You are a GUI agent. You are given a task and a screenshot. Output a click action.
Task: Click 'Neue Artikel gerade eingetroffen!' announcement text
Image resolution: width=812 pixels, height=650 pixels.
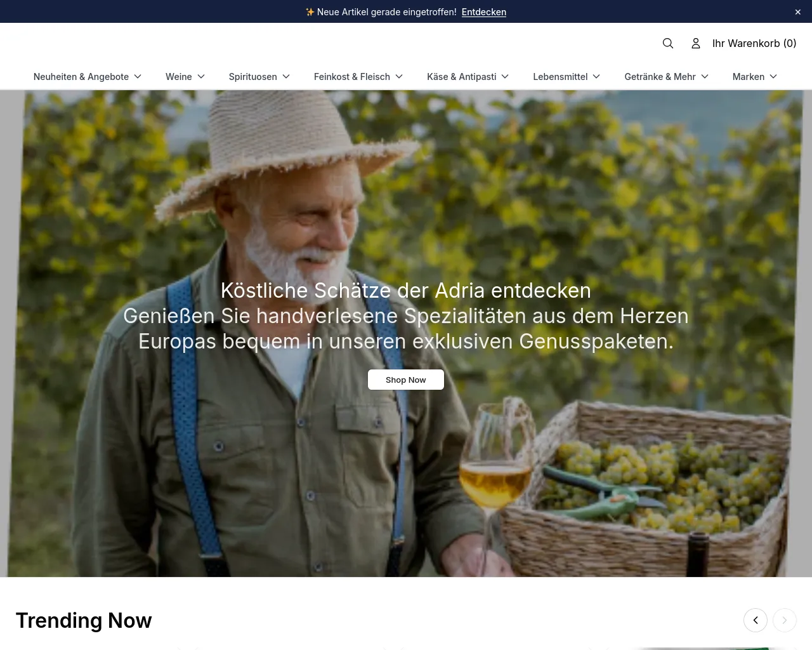tap(386, 12)
